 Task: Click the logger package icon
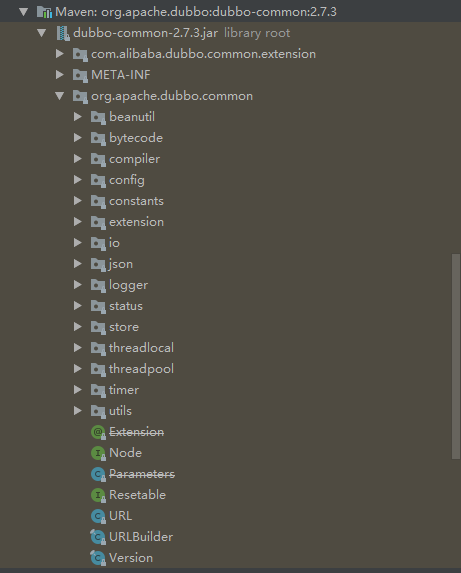pyautogui.click(x=98, y=285)
